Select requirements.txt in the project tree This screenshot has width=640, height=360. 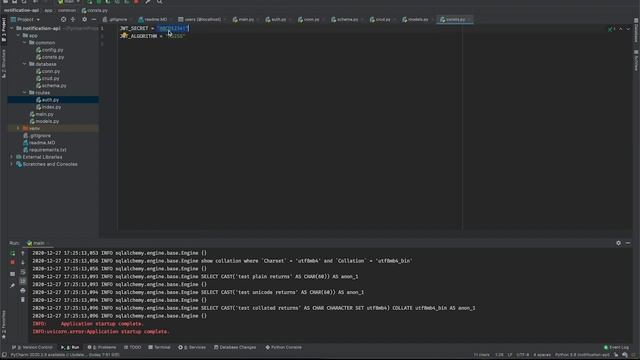[47, 150]
